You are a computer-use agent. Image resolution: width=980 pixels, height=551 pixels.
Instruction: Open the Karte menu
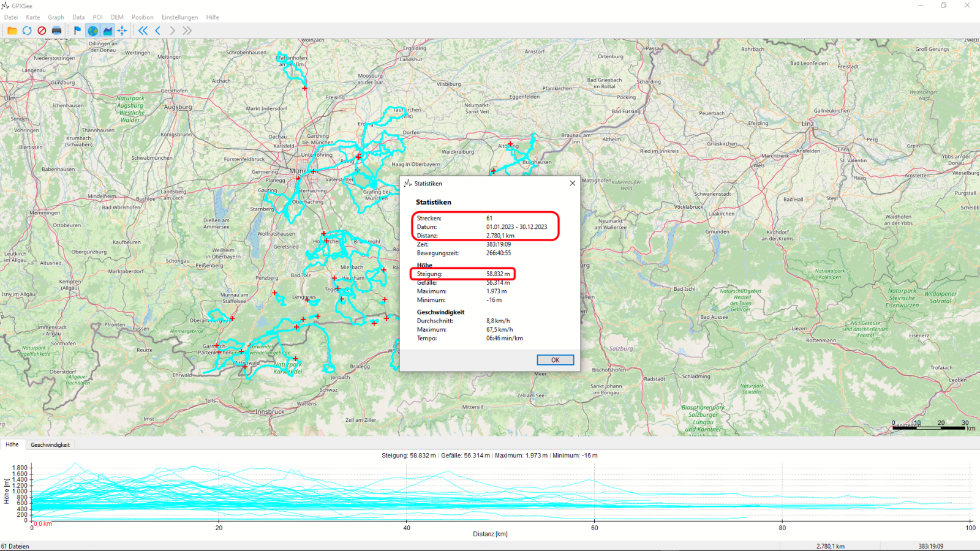click(33, 17)
